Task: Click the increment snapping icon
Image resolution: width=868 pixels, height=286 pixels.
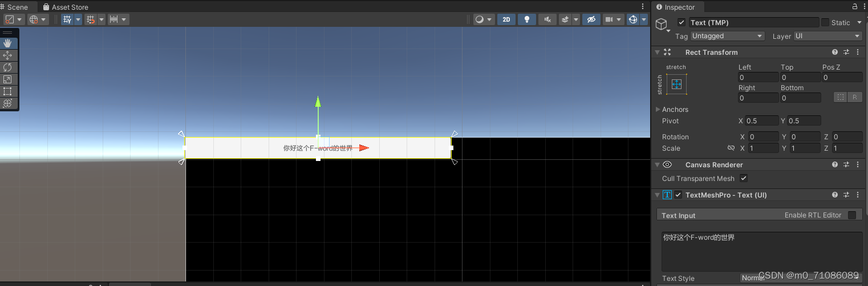Action: pyautogui.click(x=113, y=19)
